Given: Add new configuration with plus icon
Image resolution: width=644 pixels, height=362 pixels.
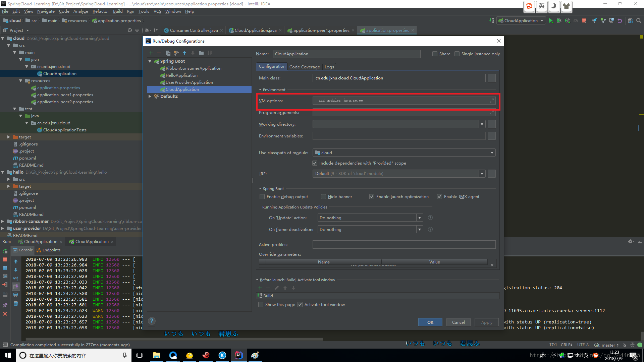Looking at the screenshot, I should pos(151,53).
